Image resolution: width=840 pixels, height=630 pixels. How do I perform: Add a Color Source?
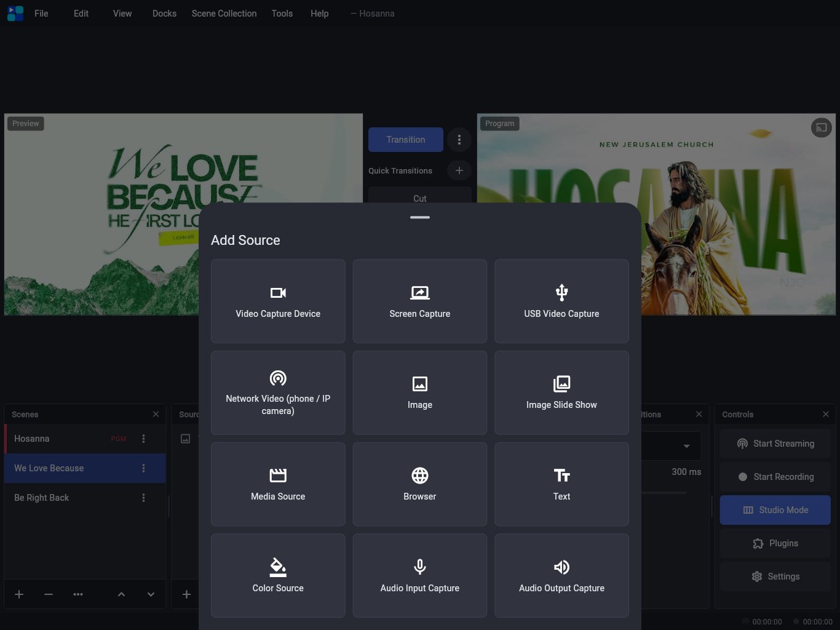tap(278, 575)
